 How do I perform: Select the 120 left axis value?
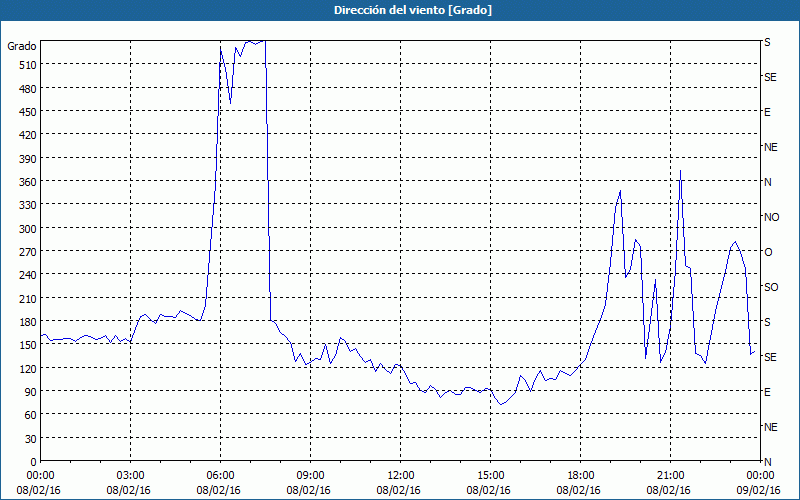[x=28, y=368]
